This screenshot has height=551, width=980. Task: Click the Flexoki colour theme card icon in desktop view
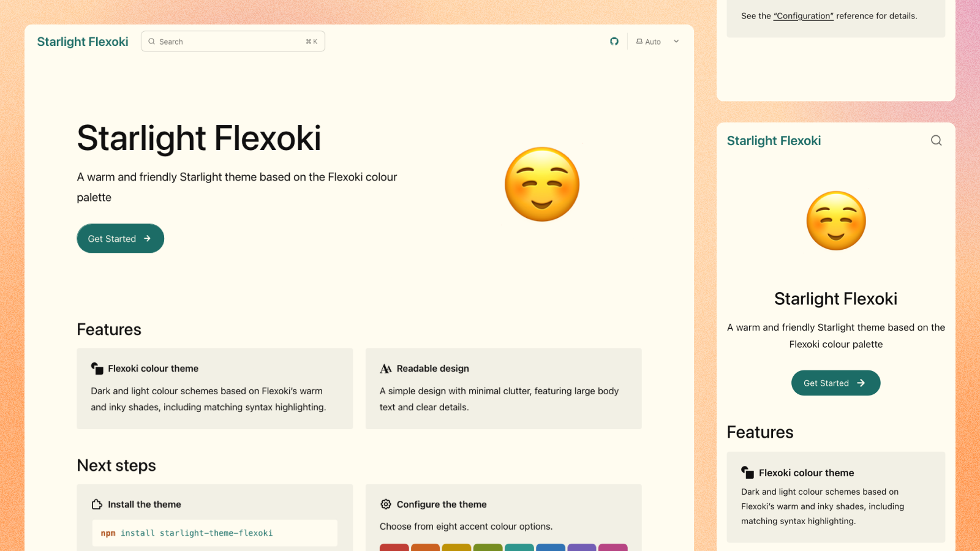tap(97, 368)
